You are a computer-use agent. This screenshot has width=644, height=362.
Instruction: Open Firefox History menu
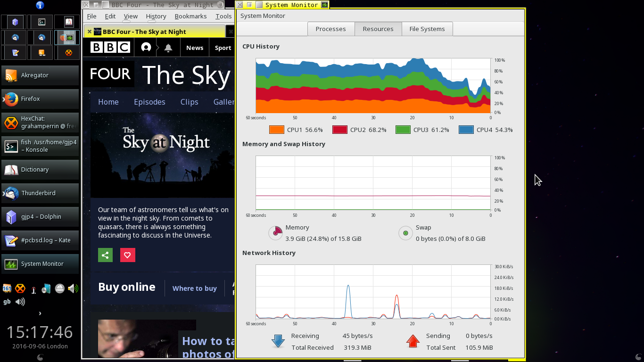tap(156, 16)
